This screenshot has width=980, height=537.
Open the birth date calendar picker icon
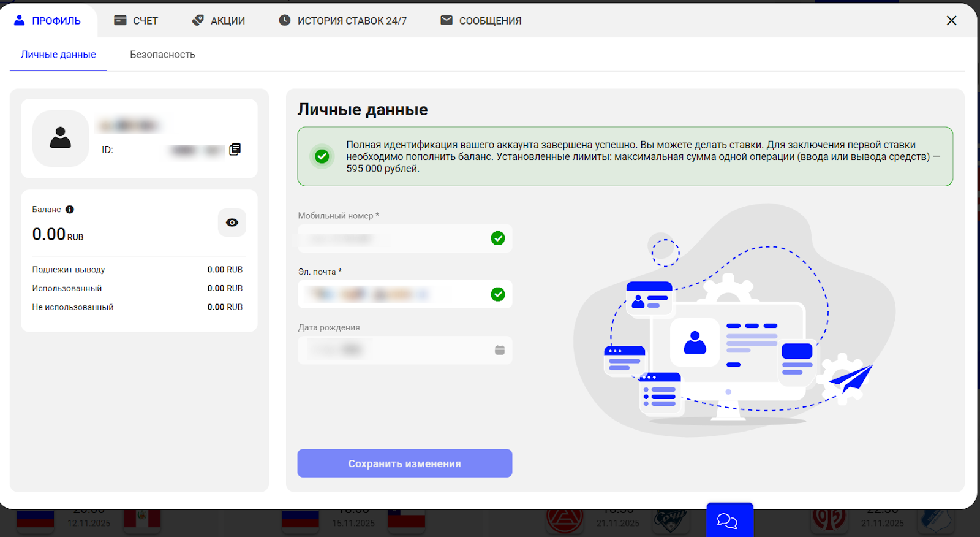[x=500, y=350]
